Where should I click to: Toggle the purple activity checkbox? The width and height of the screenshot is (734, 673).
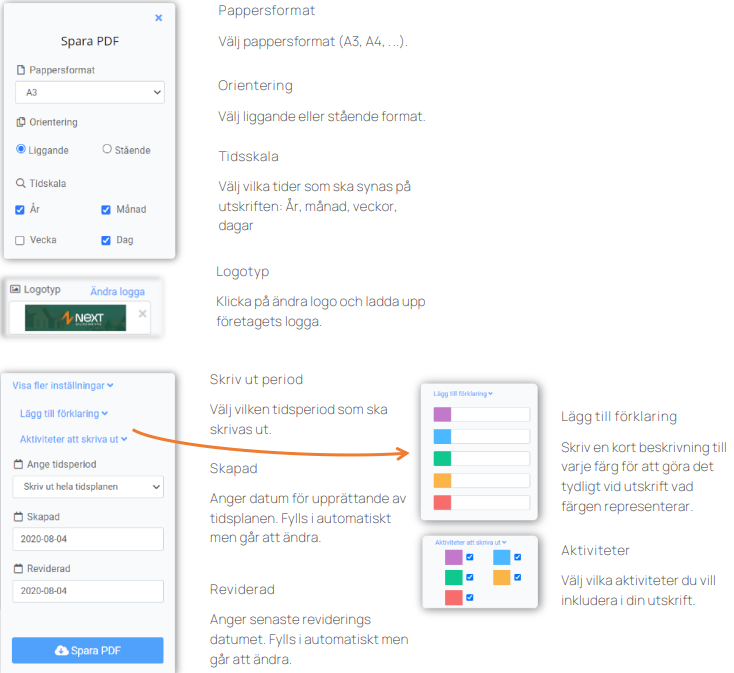470,557
